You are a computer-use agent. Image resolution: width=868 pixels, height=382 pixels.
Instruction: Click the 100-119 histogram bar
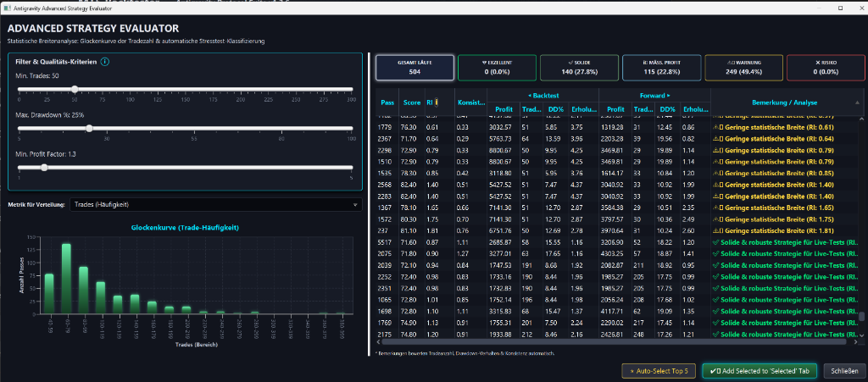pos(100,298)
